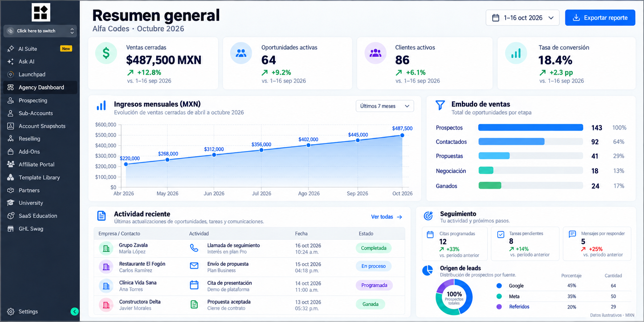
Task: Click the Tareas pendientes checkbox icon
Action: point(501,235)
